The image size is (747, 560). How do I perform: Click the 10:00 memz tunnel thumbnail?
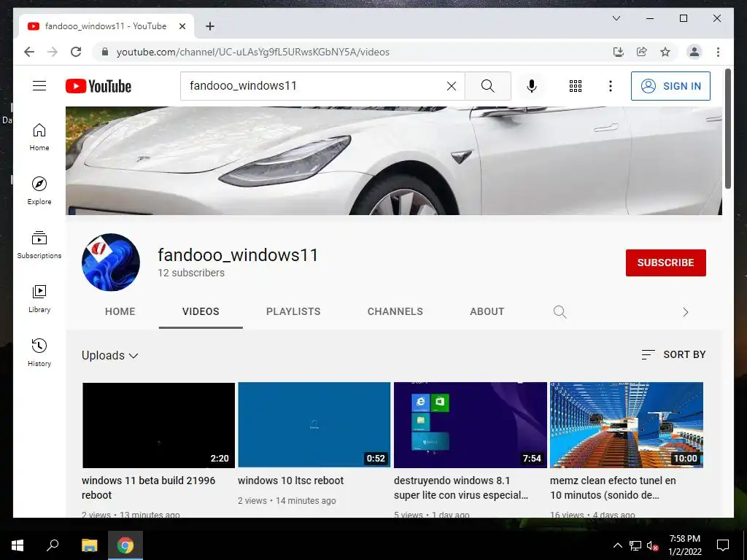tap(627, 425)
